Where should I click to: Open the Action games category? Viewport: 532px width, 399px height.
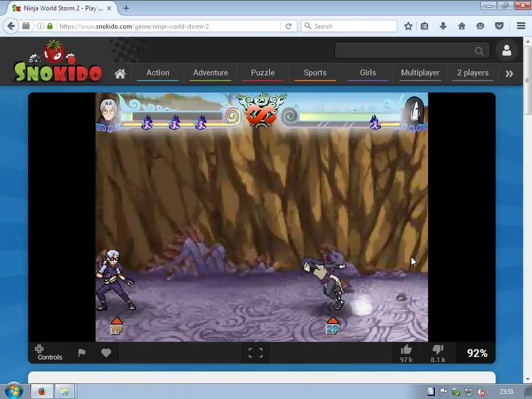[158, 73]
